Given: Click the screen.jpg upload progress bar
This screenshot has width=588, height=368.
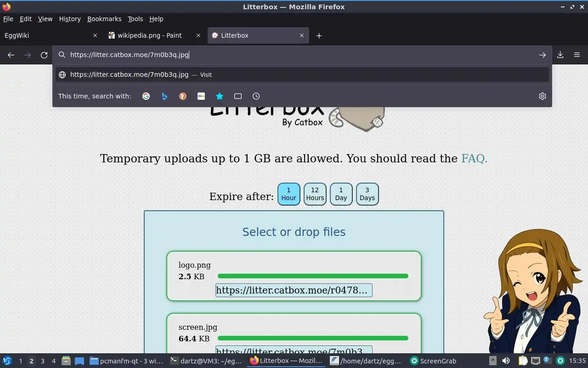Looking at the screenshot, I should (x=313, y=338).
